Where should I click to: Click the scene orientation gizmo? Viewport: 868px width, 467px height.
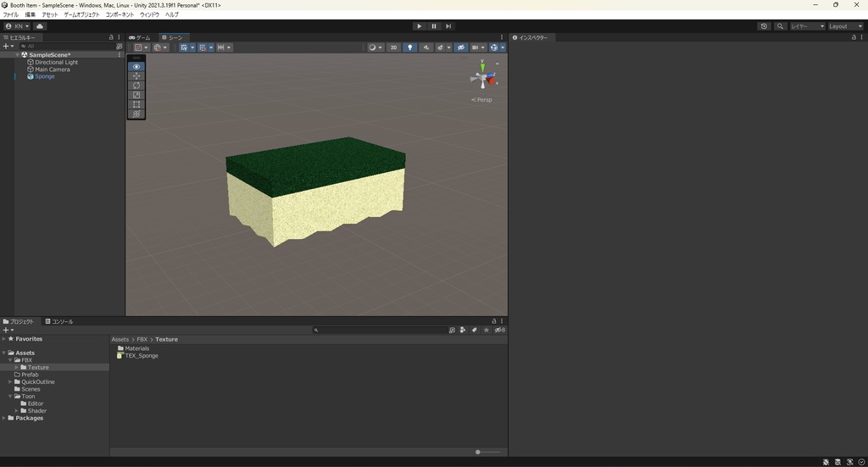[x=482, y=77]
